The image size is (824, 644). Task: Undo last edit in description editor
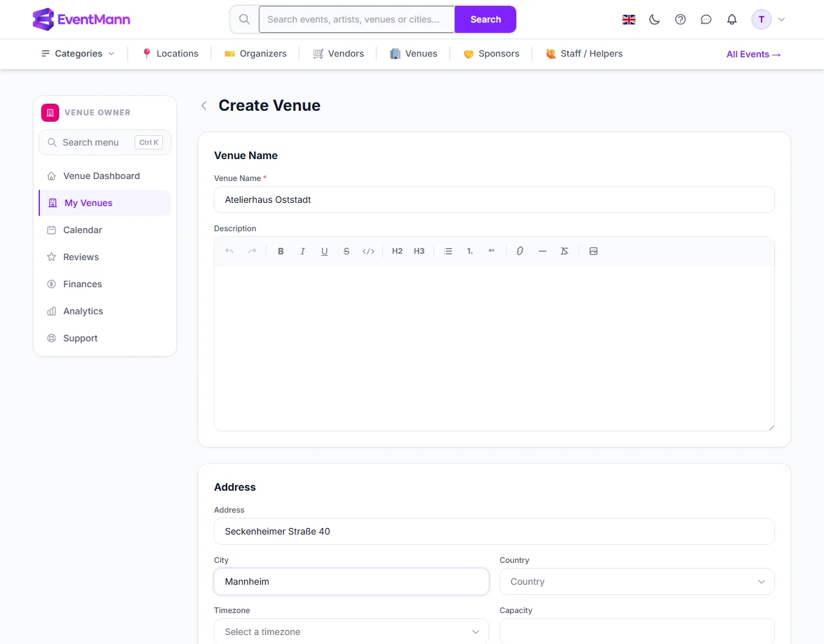coord(229,251)
